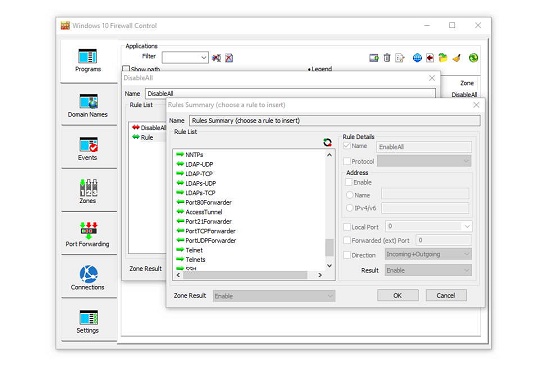This screenshot has width=550, height=369.
Task: Select the LDAPs-TCP rule
Action: 200,193
